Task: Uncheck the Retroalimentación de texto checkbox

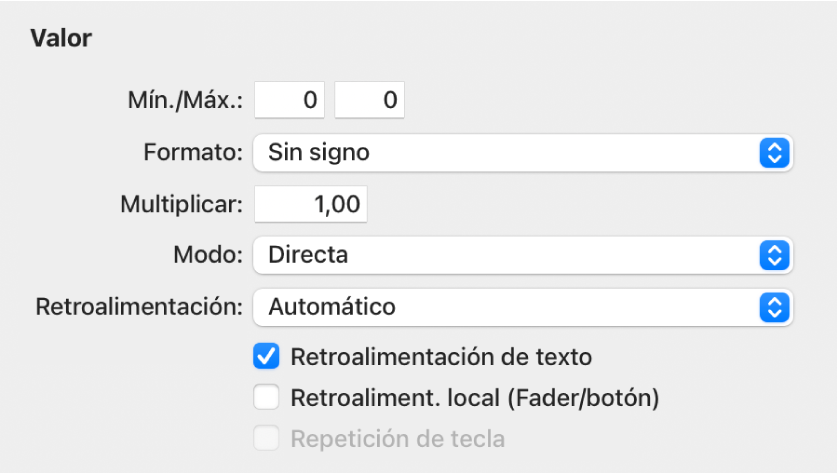Action: [266, 357]
